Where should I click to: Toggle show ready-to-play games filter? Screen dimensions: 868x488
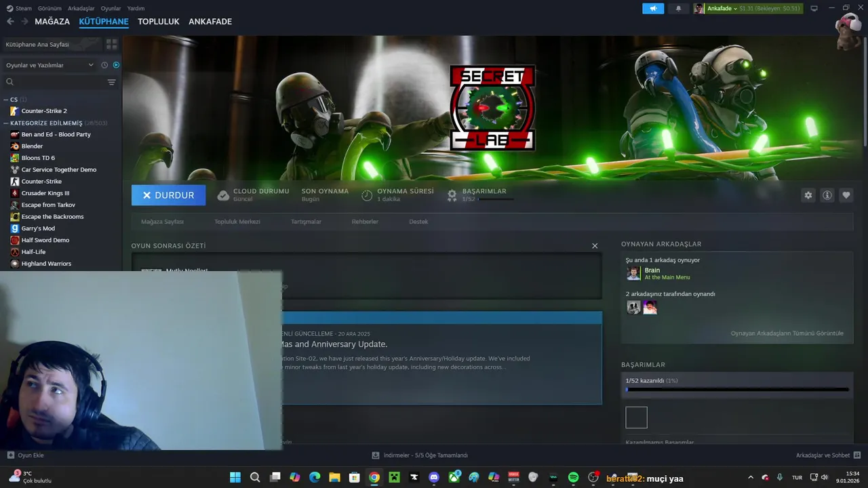click(116, 65)
